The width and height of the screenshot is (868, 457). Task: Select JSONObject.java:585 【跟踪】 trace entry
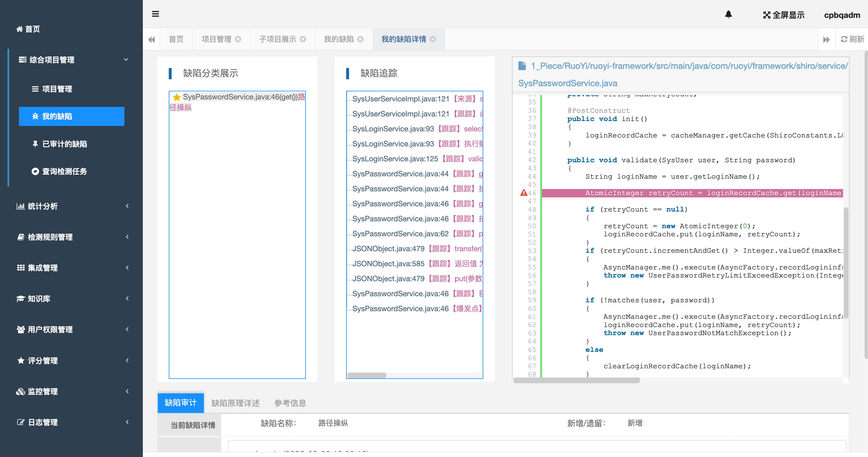pos(418,264)
